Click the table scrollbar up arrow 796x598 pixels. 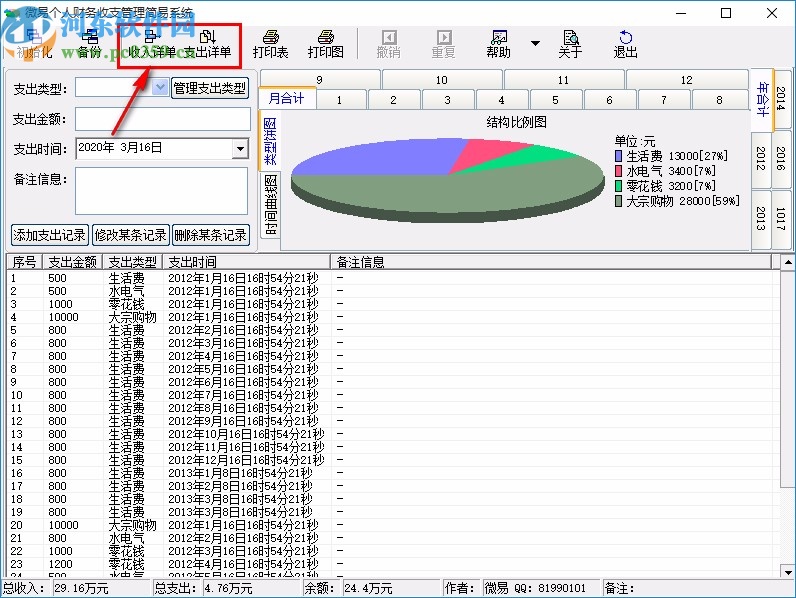788,262
